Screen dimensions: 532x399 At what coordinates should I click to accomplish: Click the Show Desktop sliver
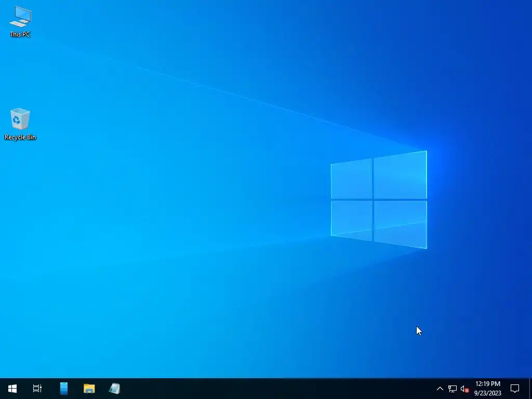pyautogui.click(x=530, y=389)
